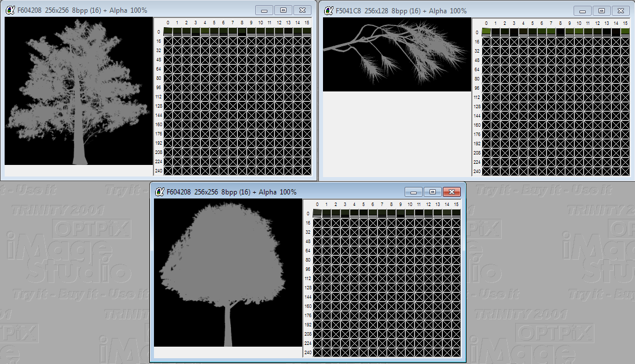
Task: Select palette color 15 in the branch window
Action: pyautogui.click(x=625, y=32)
